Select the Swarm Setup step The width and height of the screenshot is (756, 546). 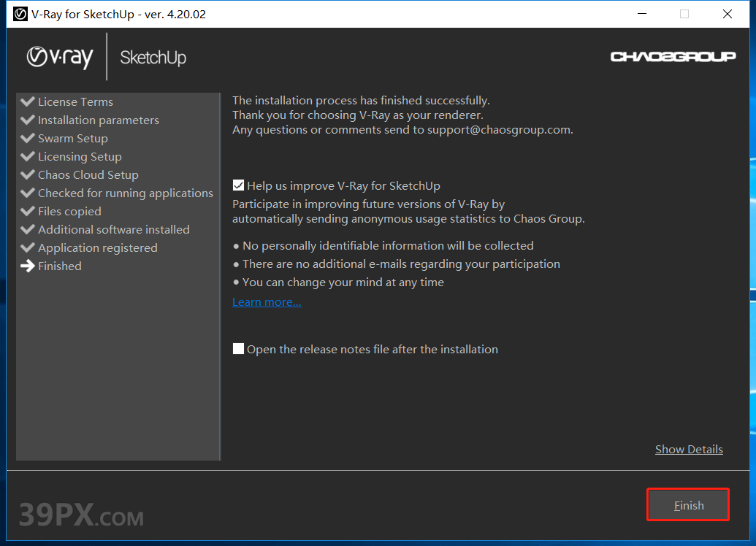[73, 138]
